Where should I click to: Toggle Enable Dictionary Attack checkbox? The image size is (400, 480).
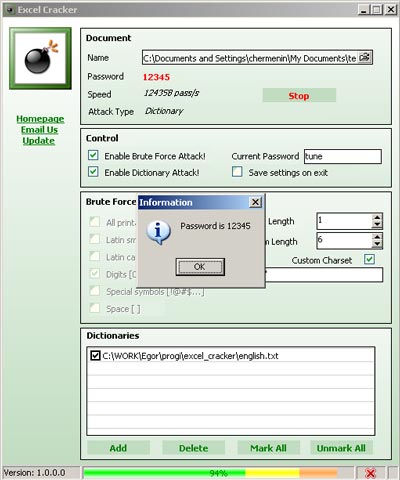(93, 172)
